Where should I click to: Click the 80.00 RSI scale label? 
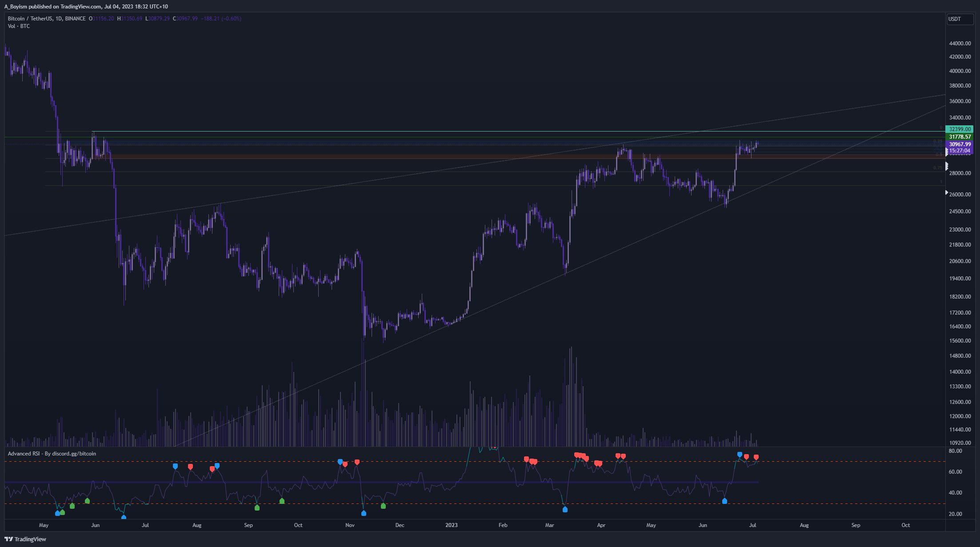tap(955, 451)
